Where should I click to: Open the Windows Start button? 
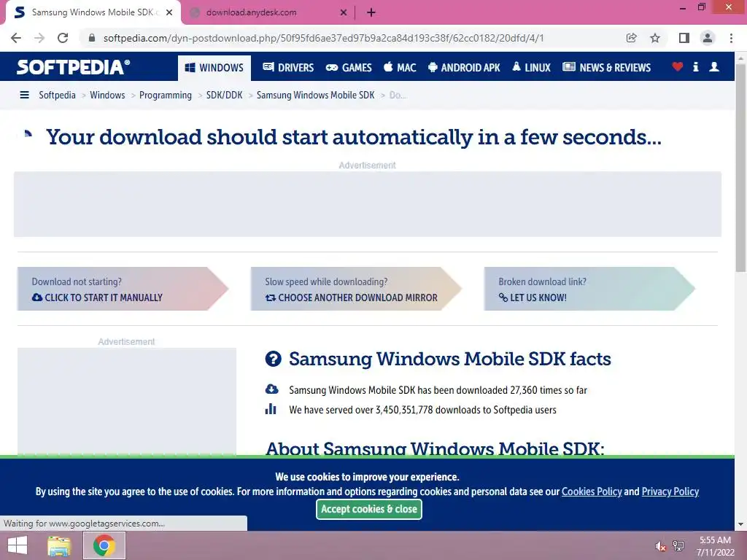pos(18,545)
